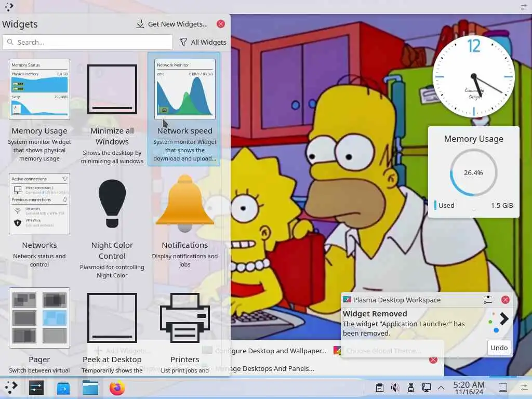Click the Widget Removed notification title
Screen dimensions: 532x399
[x=375, y=314]
